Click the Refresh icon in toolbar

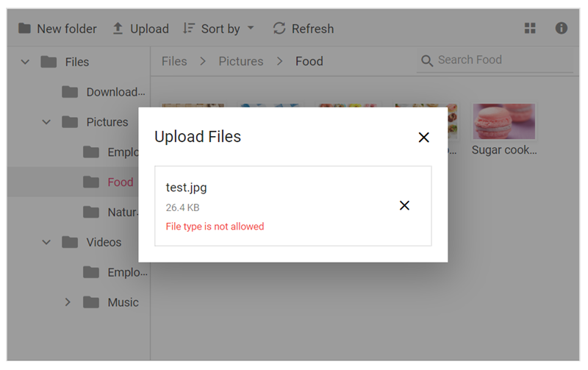[x=279, y=29]
